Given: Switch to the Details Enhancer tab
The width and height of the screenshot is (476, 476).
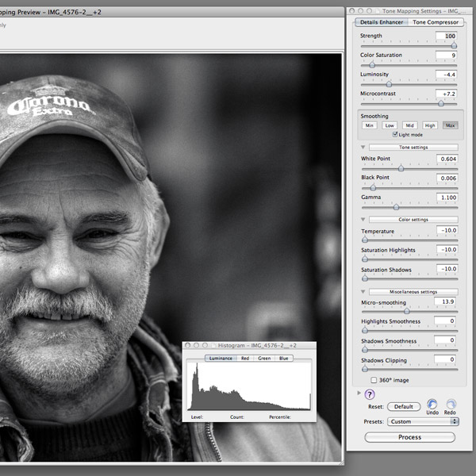Looking at the screenshot, I should tap(382, 22).
